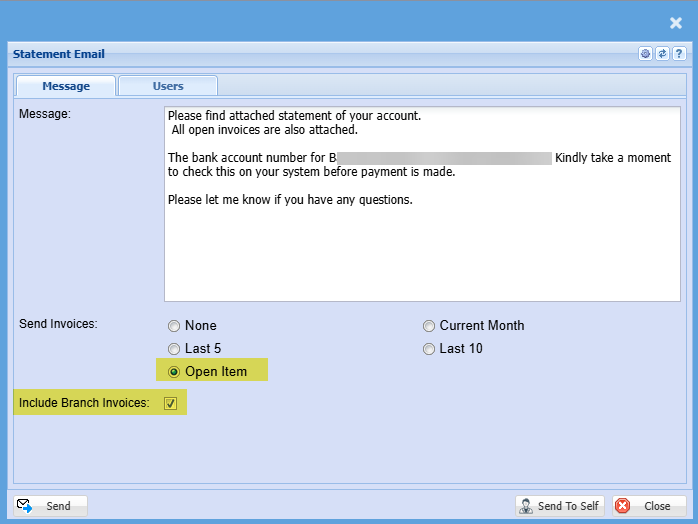Switch to the Users tab
Image resolution: width=698 pixels, height=524 pixels.
click(x=168, y=86)
